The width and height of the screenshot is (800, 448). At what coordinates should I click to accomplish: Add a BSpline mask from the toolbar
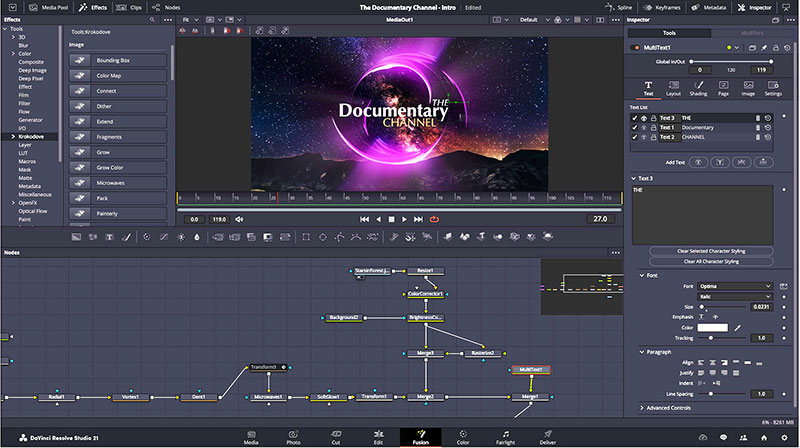pyautogui.click(x=356, y=237)
